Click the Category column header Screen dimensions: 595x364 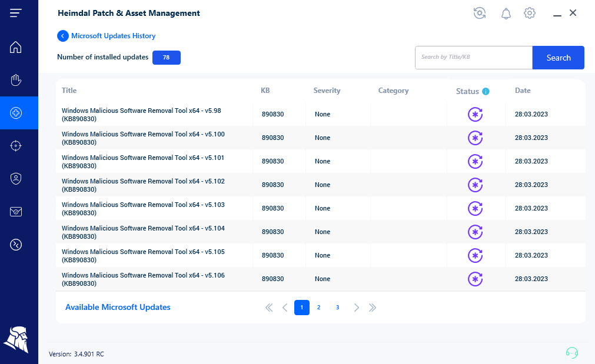coord(393,91)
